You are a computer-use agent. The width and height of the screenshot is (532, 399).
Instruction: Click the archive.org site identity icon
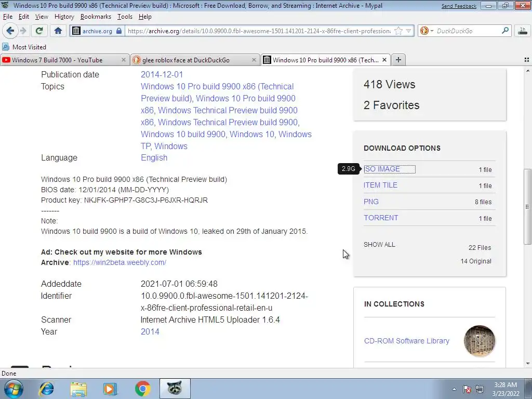tap(76, 31)
